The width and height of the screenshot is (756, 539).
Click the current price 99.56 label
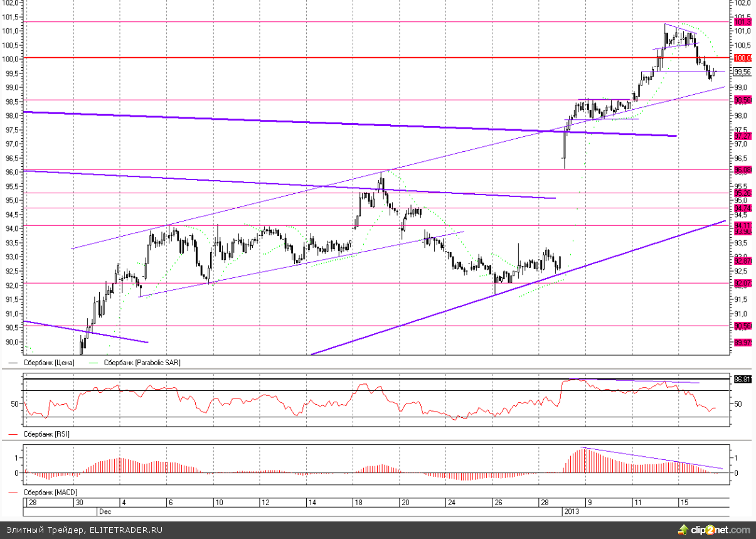743,72
